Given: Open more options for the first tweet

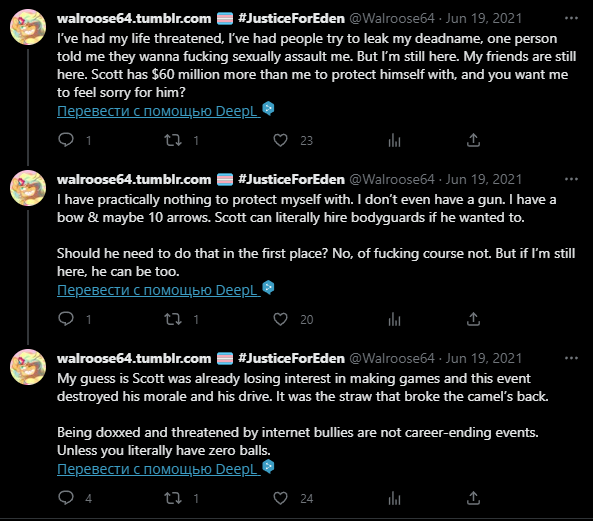Looking at the screenshot, I should click(x=571, y=18).
